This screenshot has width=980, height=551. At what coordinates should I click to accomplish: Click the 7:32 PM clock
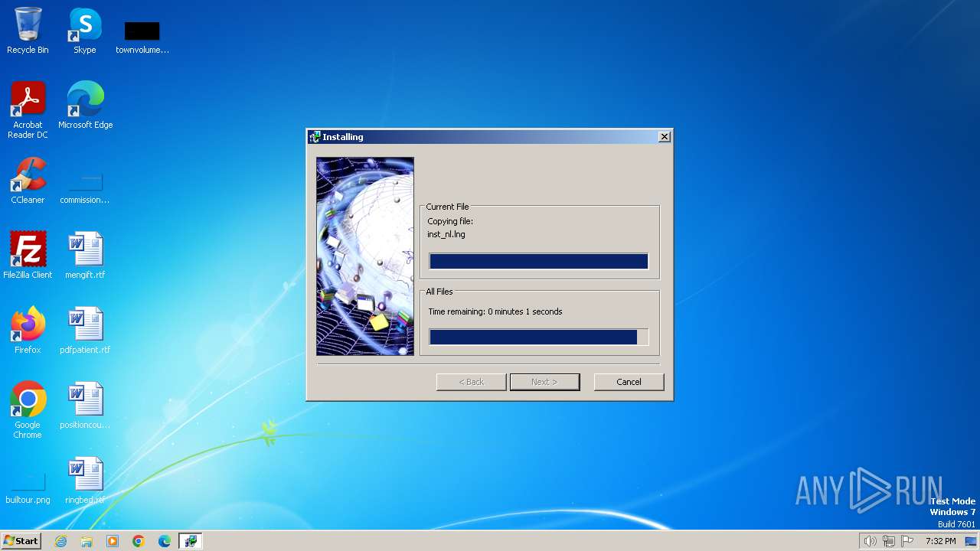tap(940, 541)
